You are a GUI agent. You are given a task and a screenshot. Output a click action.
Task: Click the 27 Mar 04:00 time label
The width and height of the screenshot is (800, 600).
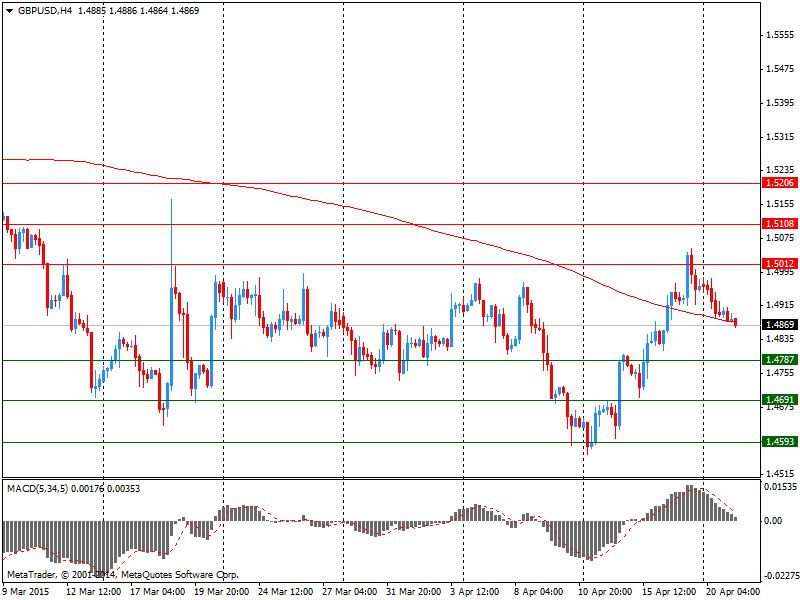click(x=350, y=592)
